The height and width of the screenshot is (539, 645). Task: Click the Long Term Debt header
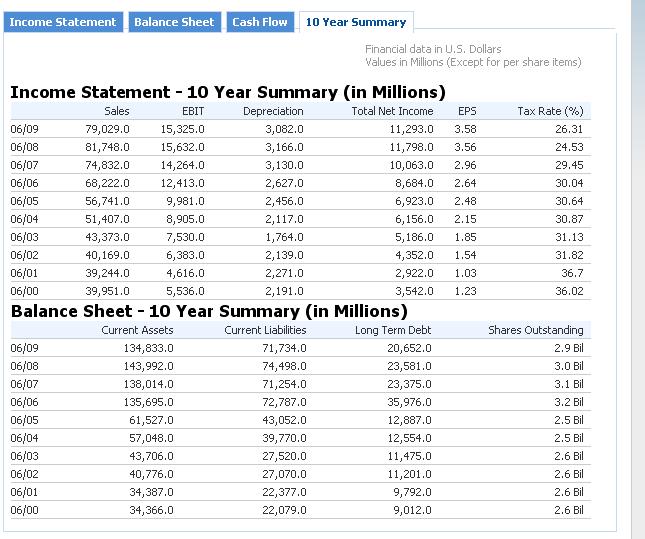point(394,330)
